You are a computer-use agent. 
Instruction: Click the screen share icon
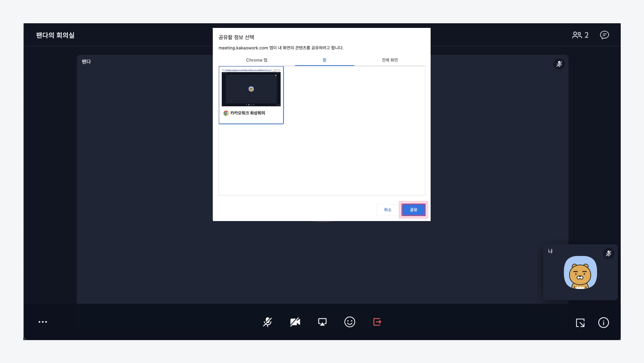[x=322, y=322]
